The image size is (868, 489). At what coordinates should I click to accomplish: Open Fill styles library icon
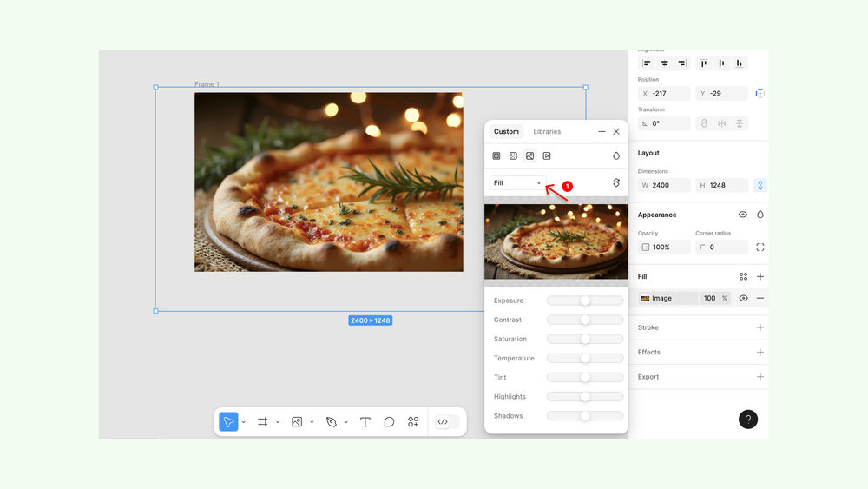point(744,277)
